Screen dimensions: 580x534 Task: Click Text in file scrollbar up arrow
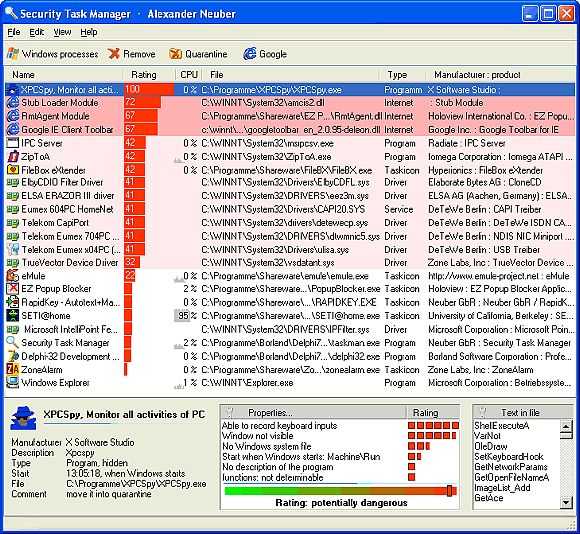point(566,426)
